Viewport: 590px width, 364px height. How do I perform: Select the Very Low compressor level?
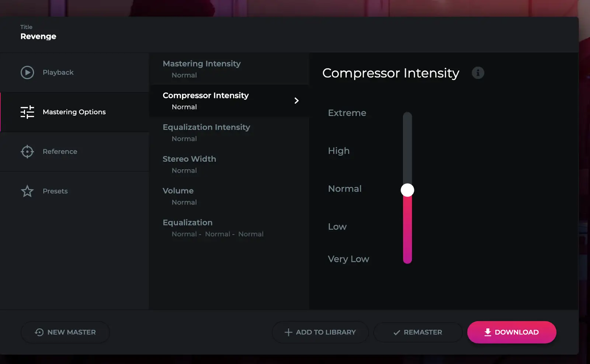348,259
